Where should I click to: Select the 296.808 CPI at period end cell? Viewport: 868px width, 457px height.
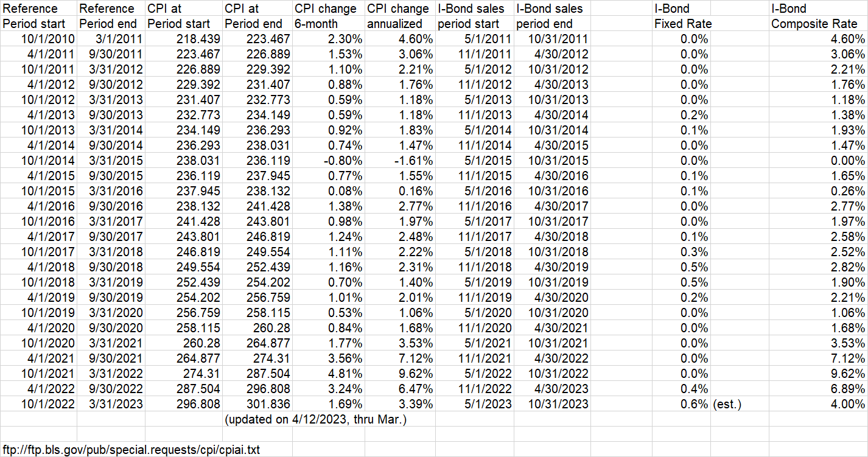click(257, 389)
